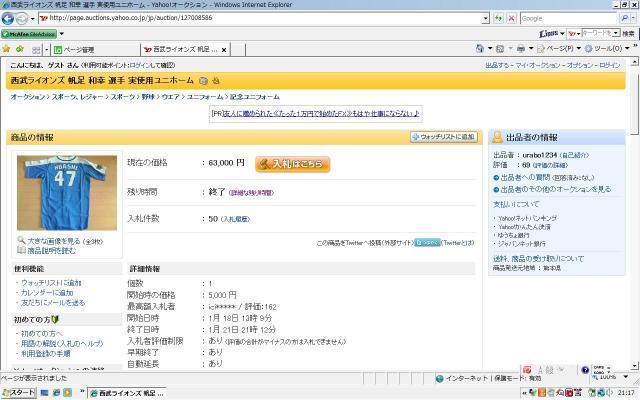Click the clock showing 21:17
Viewport: 640px width, 400px height.
[x=626, y=393]
